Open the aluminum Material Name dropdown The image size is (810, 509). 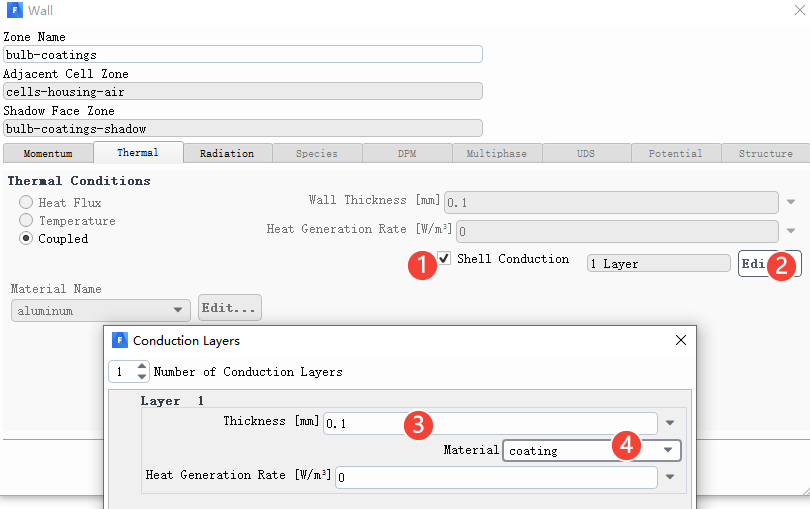pos(101,311)
